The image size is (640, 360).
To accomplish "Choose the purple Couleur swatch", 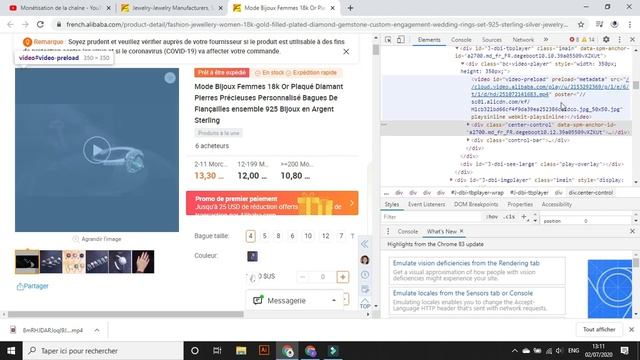I will (252, 256).
